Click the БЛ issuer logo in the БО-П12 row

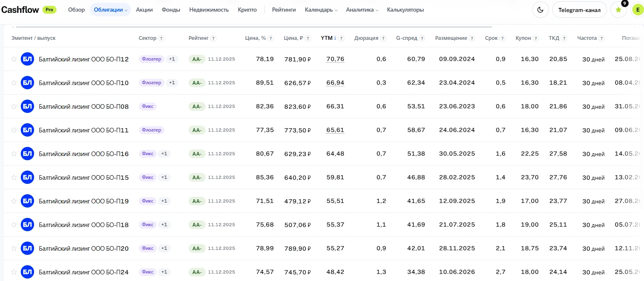[27, 59]
